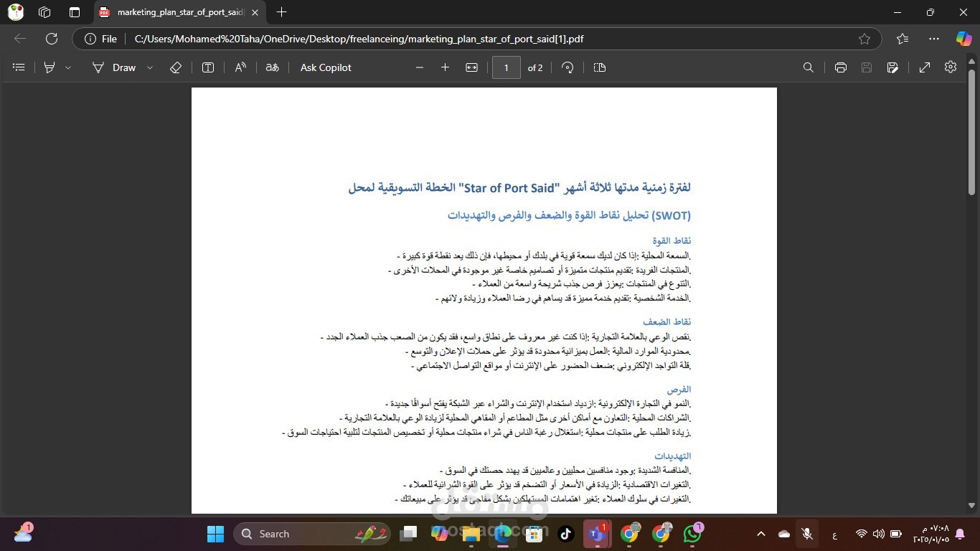Open the weather widget on the taskbar
Screen dimensions: 980x551
click(x=23, y=532)
